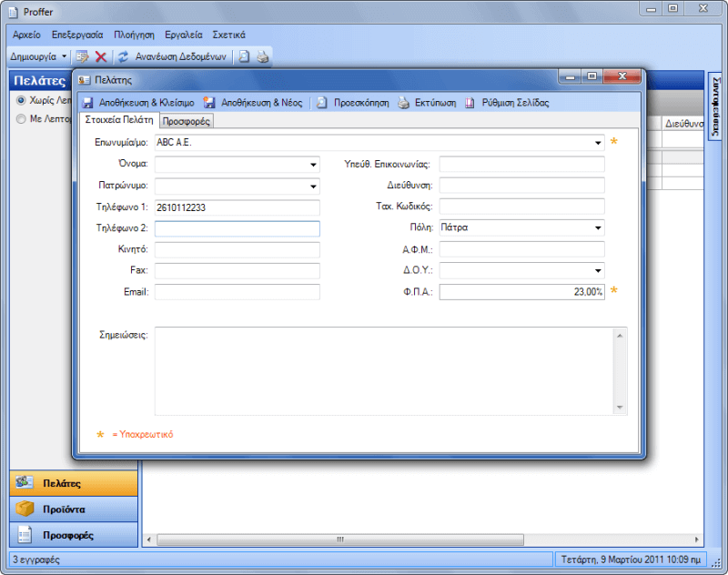728x575 pixels.
Task: Click the edit record icon in main toolbar
Action: (x=82, y=56)
